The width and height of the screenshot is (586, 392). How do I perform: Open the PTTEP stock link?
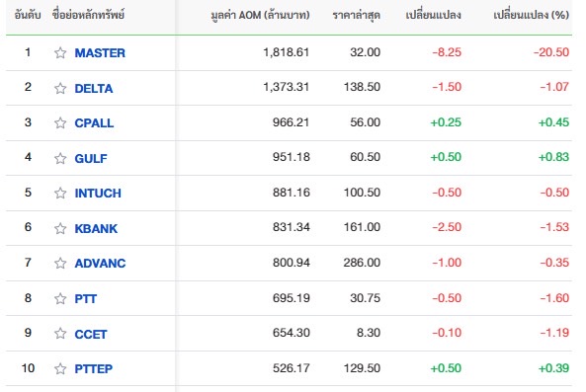[x=94, y=369]
